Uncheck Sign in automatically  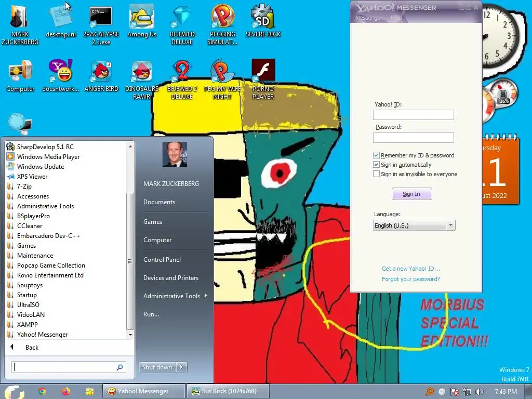[x=376, y=165]
